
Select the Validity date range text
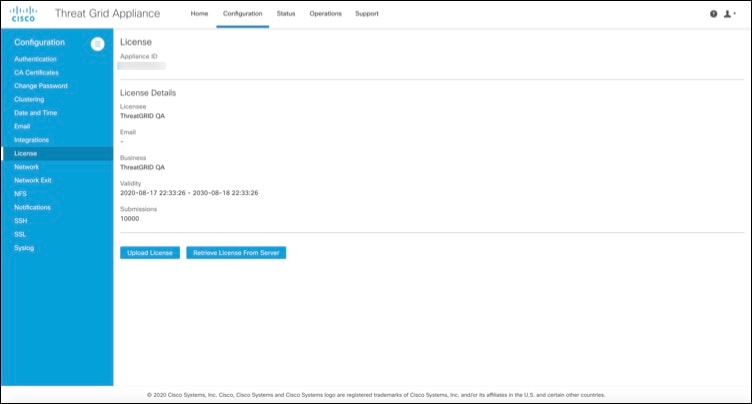[x=189, y=193]
